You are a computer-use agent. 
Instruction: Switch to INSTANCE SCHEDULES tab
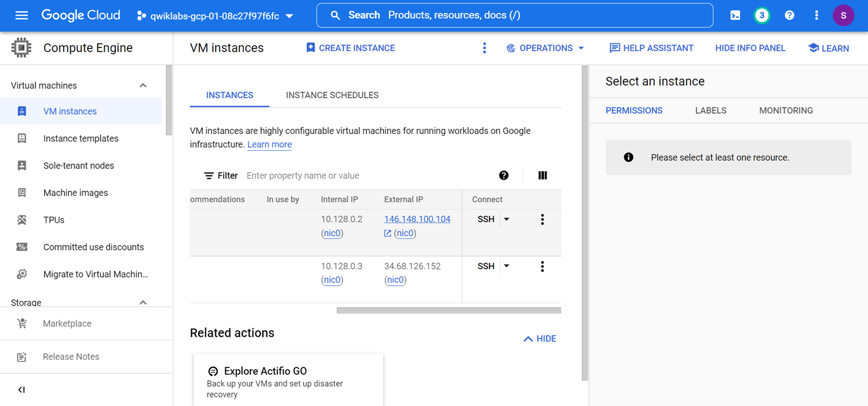click(332, 95)
